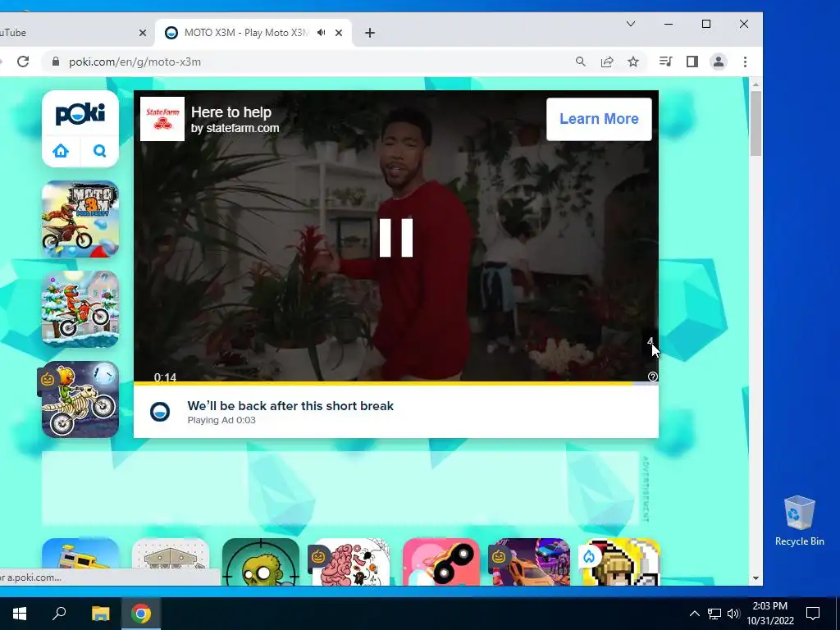Close the MOTO X3M tab

coord(339,33)
